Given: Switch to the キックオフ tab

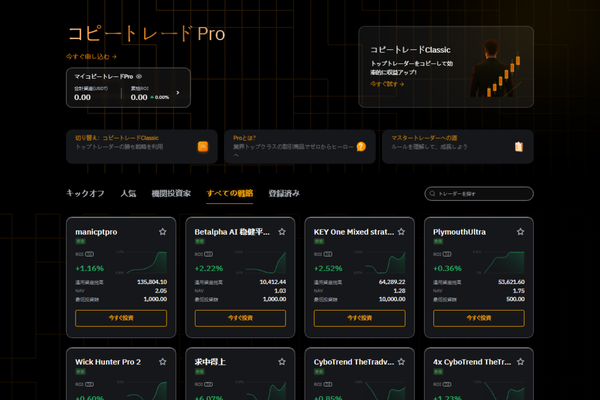Looking at the screenshot, I should tap(85, 193).
